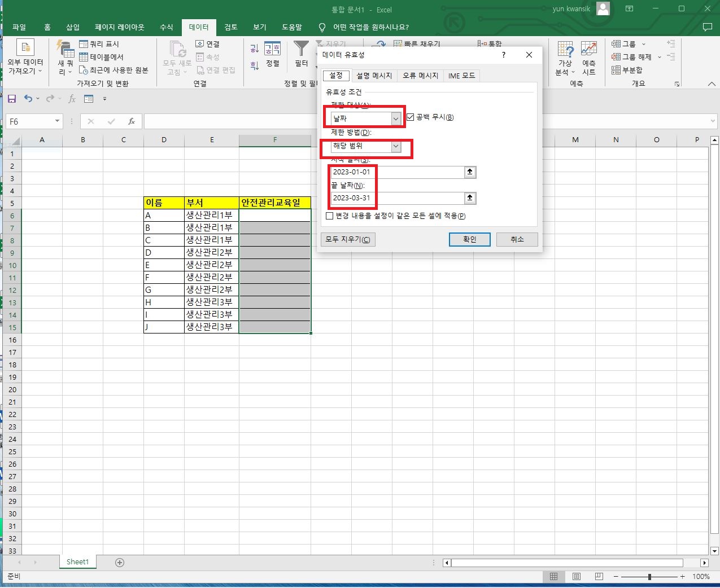Open the 오류 메시지 dialog tab

(420, 76)
